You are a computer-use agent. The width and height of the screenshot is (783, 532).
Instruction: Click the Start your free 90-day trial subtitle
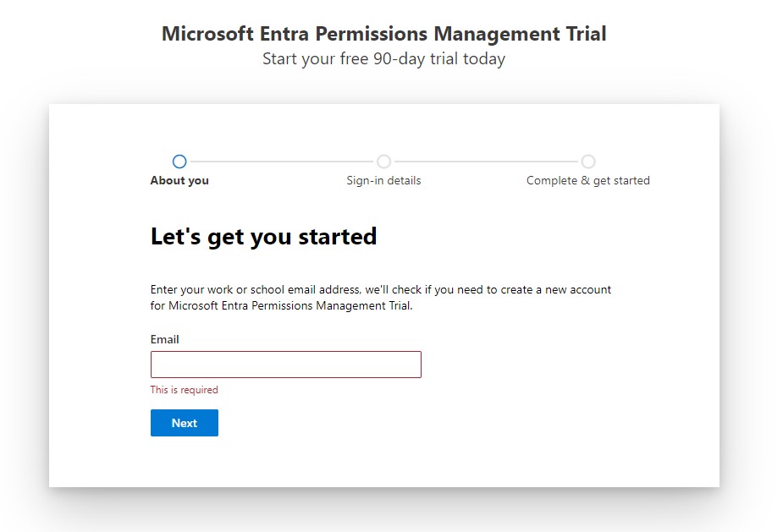pyautogui.click(x=383, y=59)
